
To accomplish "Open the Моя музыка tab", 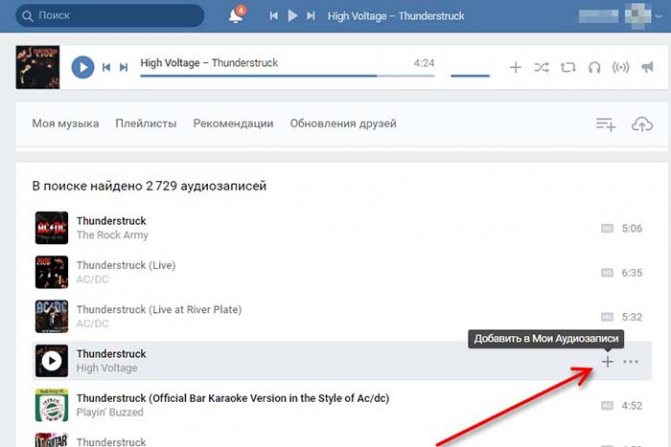I will point(65,124).
